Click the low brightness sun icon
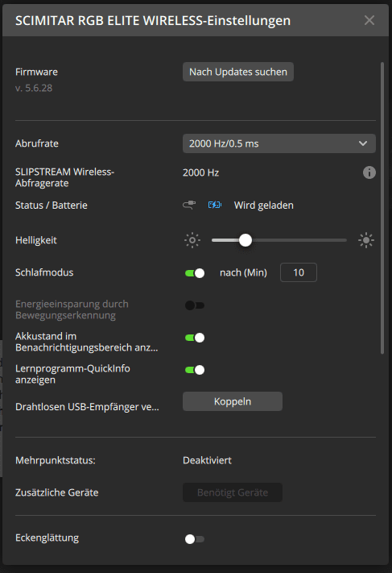This screenshot has height=573, width=392. coord(192,240)
